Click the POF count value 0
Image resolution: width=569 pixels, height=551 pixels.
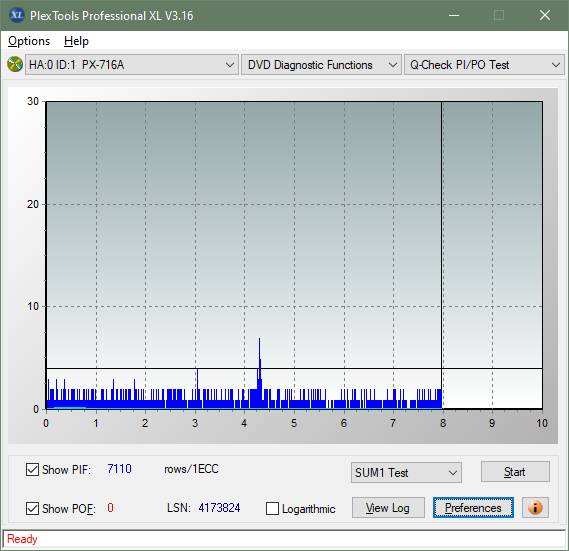110,507
